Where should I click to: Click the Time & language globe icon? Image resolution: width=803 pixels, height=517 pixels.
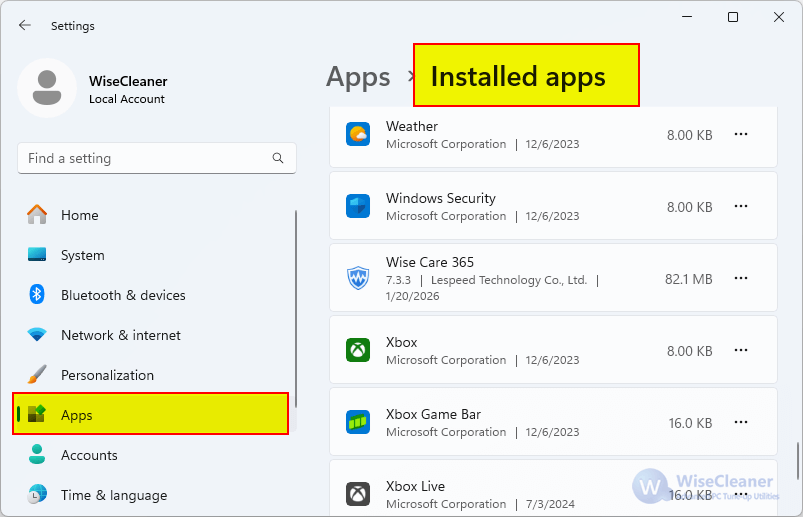(37, 494)
